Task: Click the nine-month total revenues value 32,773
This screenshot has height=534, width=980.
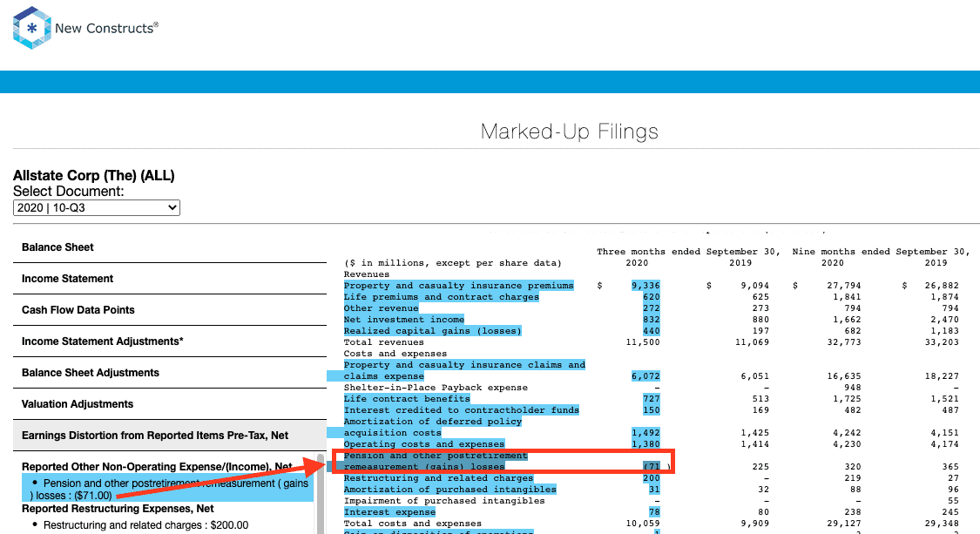Action: pos(844,342)
